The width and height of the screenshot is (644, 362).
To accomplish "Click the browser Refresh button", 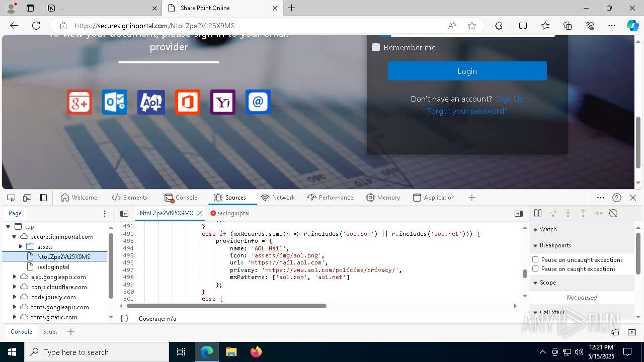I will click(x=36, y=26).
